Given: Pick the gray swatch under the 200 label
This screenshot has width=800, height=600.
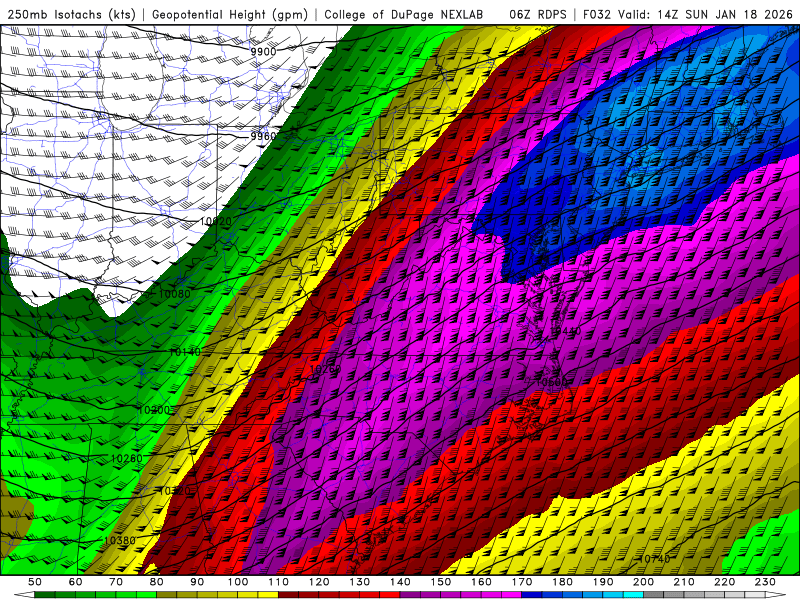Looking at the screenshot, I should 654,595.
